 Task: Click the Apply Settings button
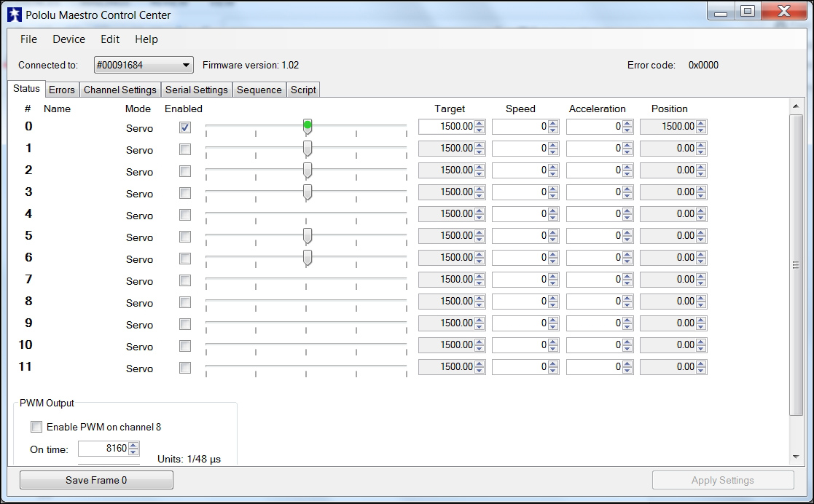(x=723, y=480)
